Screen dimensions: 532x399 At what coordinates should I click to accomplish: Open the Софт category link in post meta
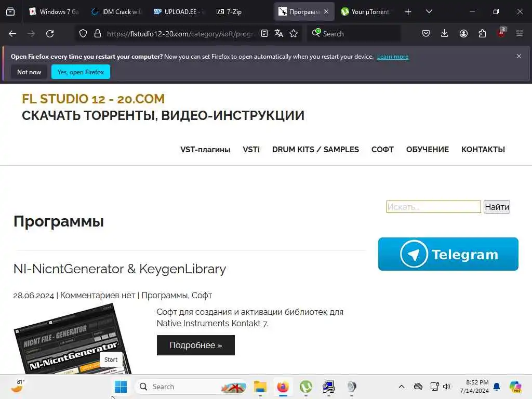click(x=202, y=296)
